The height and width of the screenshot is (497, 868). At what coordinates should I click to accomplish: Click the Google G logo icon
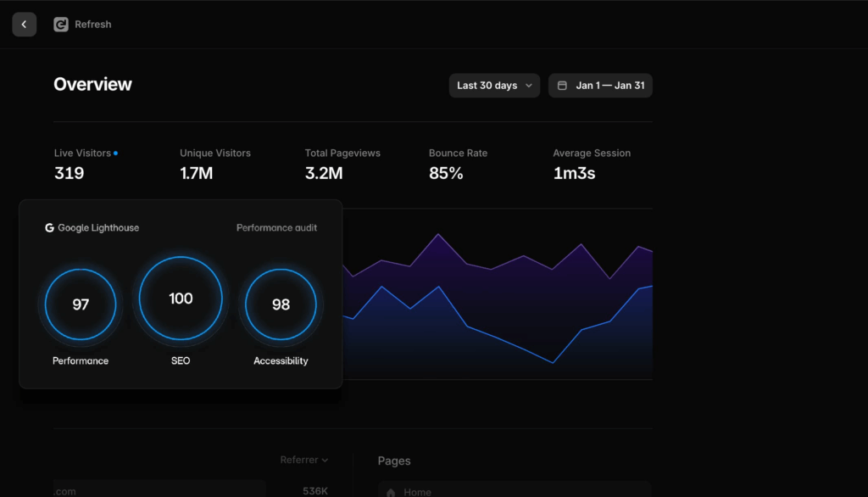click(x=49, y=228)
